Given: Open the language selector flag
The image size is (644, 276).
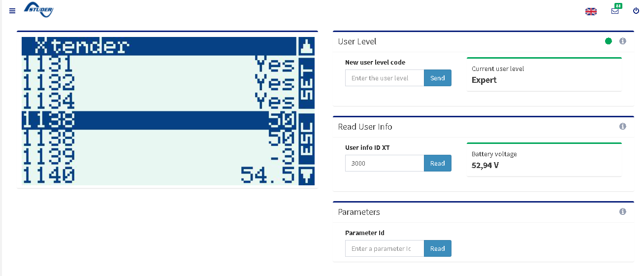Looking at the screenshot, I should pos(591,11).
